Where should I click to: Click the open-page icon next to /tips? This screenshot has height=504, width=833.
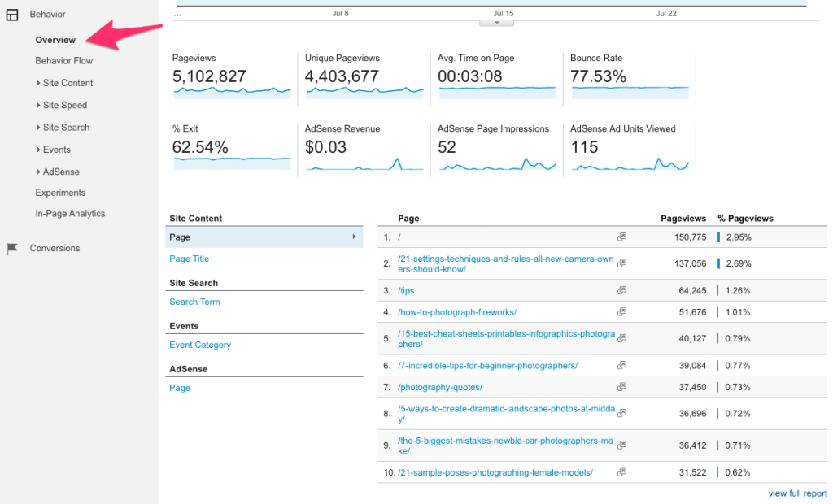coord(621,290)
